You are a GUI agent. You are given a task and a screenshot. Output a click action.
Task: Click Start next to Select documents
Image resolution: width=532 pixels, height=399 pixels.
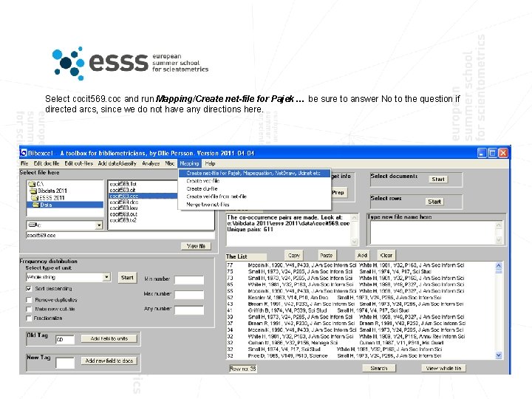(437, 179)
